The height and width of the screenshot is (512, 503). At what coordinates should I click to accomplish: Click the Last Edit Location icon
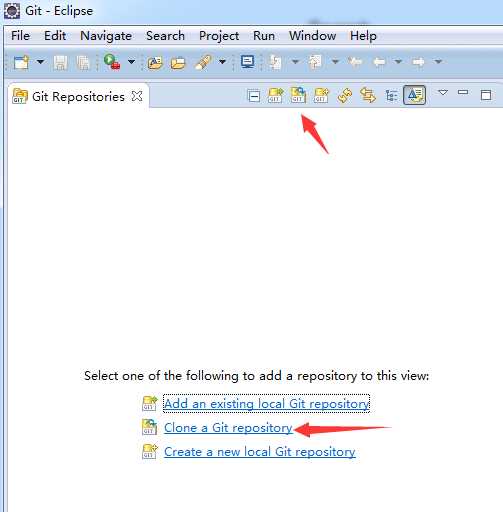click(x=355, y=62)
